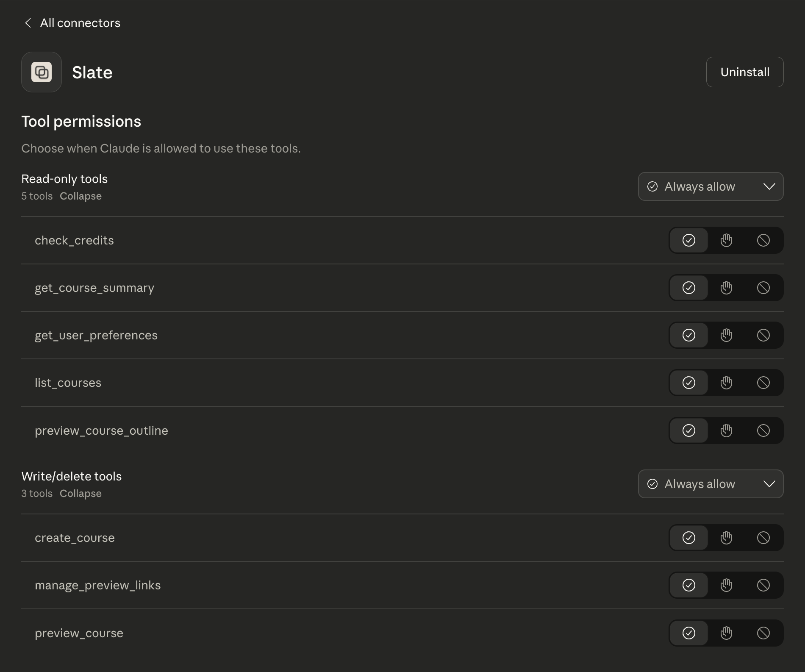Set create_course to ask before using

tap(726, 538)
